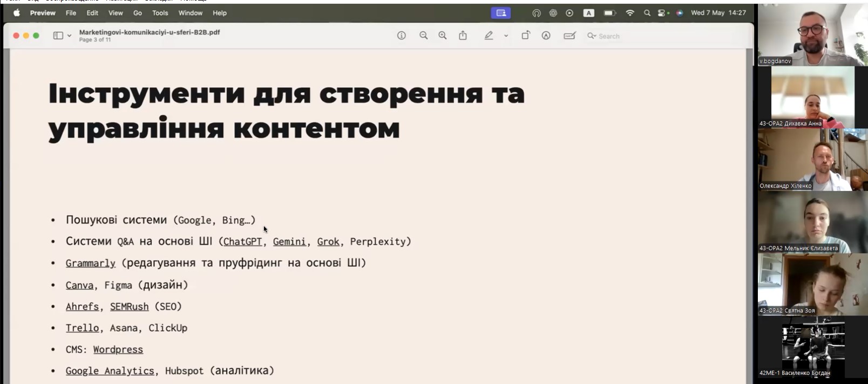Expand the sidebar view options chevron
Viewport: 868px width, 384px height.
(x=69, y=36)
